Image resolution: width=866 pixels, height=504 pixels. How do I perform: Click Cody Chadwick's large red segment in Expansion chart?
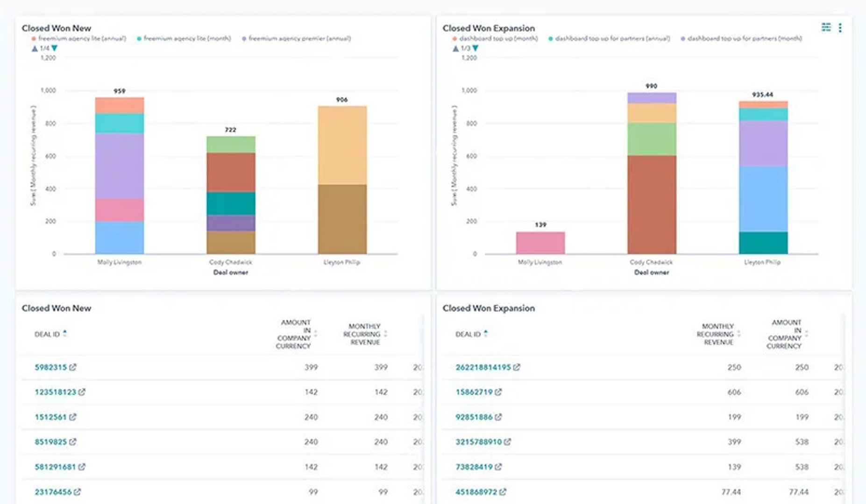click(x=652, y=205)
